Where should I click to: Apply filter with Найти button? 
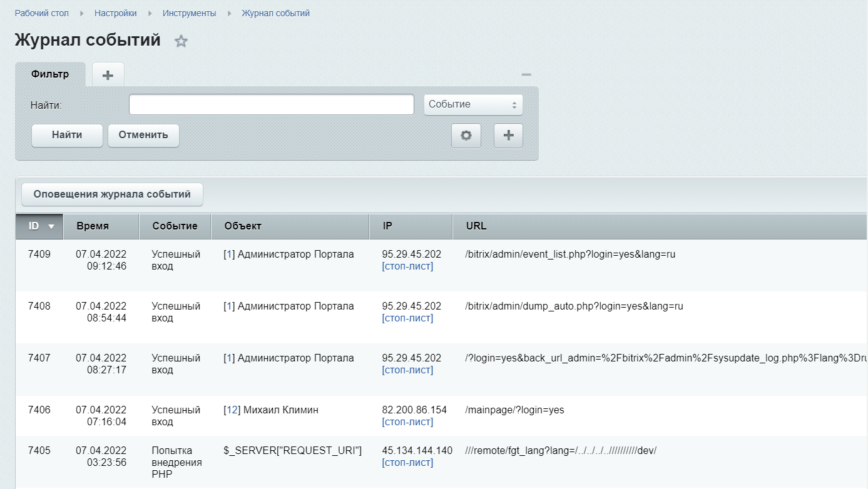point(67,135)
